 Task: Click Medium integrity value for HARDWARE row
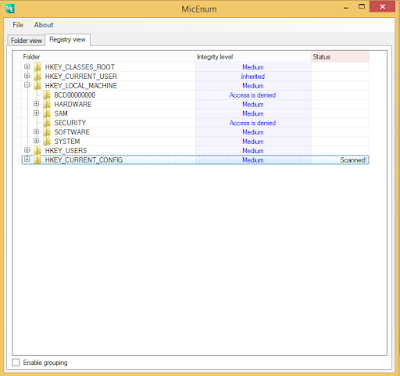point(253,104)
